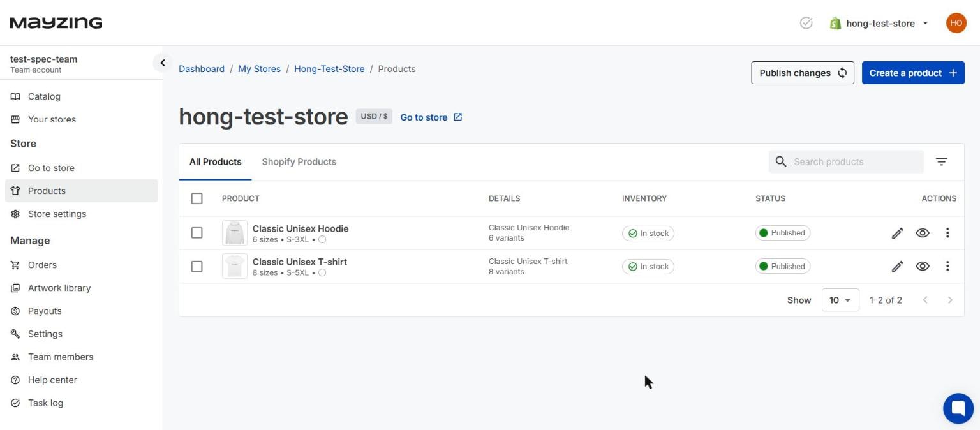
Task: Edit the Classic Unisex Hoodie with pencil icon
Action: coord(897,233)
